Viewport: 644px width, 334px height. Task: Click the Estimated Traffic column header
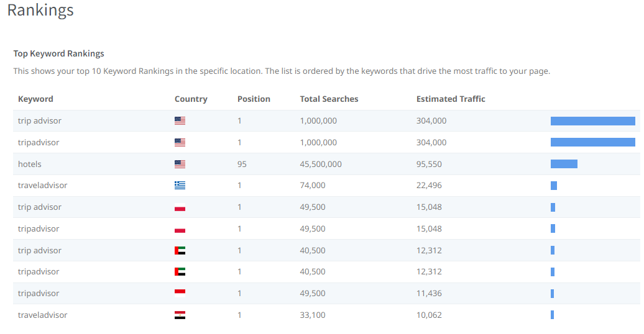(x=451, y=99)
